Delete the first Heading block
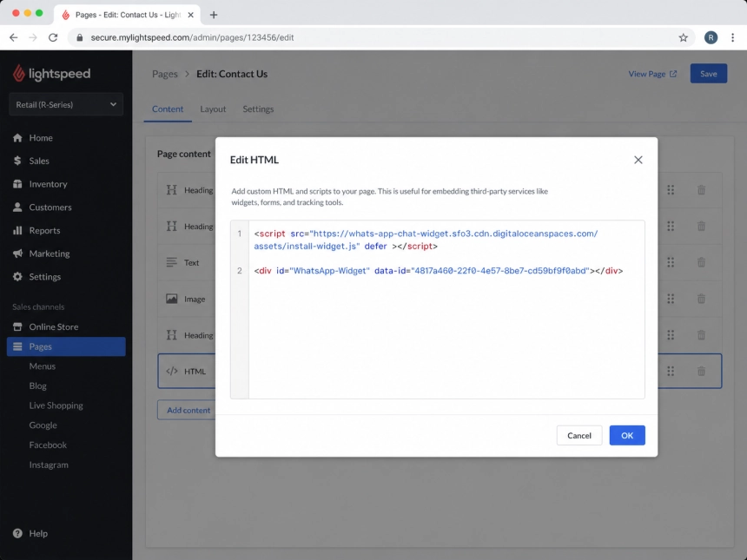 click(x=701, y=190)
